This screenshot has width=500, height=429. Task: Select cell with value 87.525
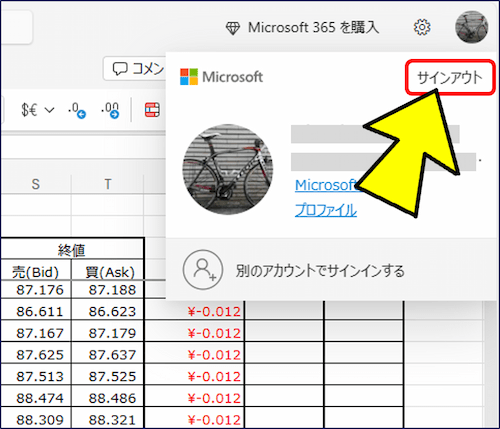coord(108,375)
